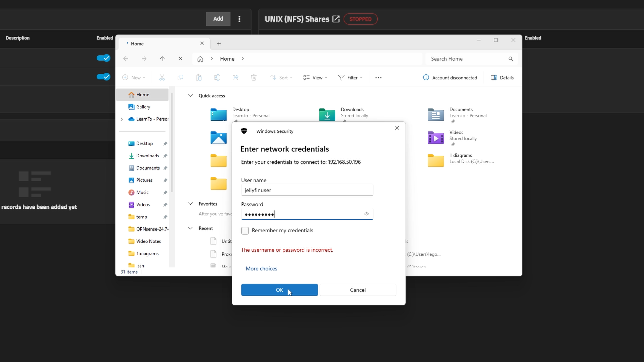The height and width of the screenshot is (362, 644).
Task: Reveal password with the eye icon
Action: click(x=366, y=214)
